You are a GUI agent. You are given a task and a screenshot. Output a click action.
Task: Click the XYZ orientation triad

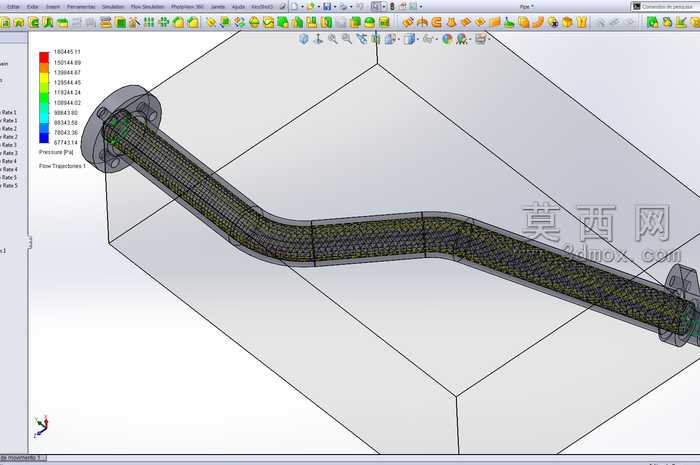pyautogui.click(x=41, y=427)
